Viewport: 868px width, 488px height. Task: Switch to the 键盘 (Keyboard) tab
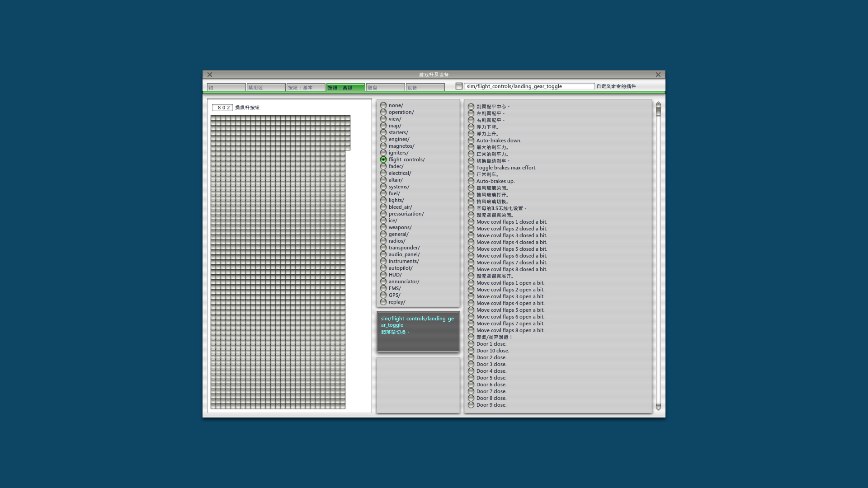coord(386,87)
